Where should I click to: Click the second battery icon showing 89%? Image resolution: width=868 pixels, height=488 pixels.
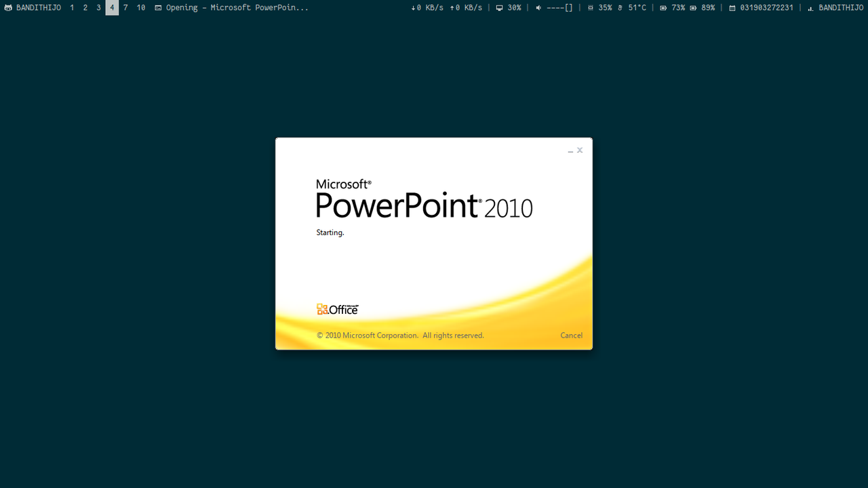tap(693, 7)
